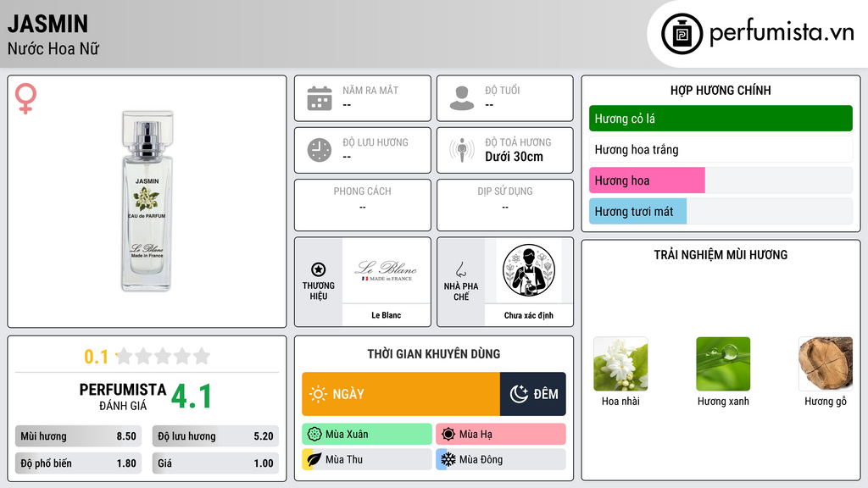Click the perfumista.vn bottle logo icon

(x=682, y=34)
